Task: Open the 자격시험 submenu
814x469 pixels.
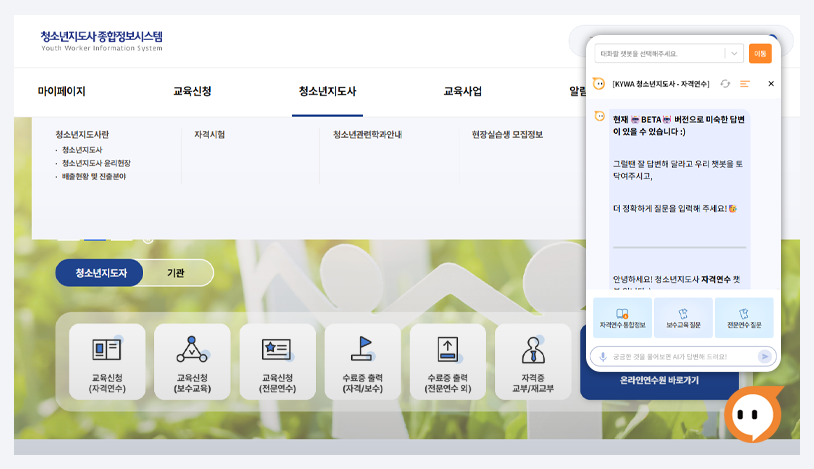Action: coord(210,135)
